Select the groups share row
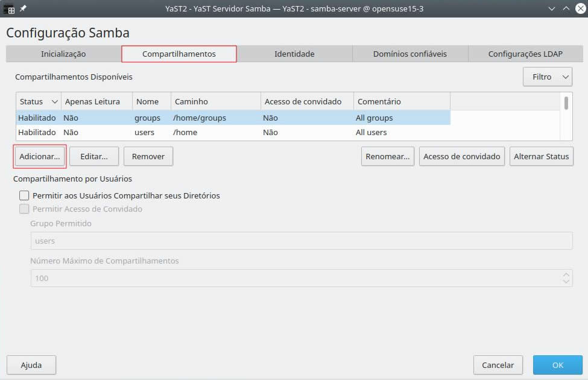Image resolution: width=588 pixels, height=380 pixels. [147, 118]
